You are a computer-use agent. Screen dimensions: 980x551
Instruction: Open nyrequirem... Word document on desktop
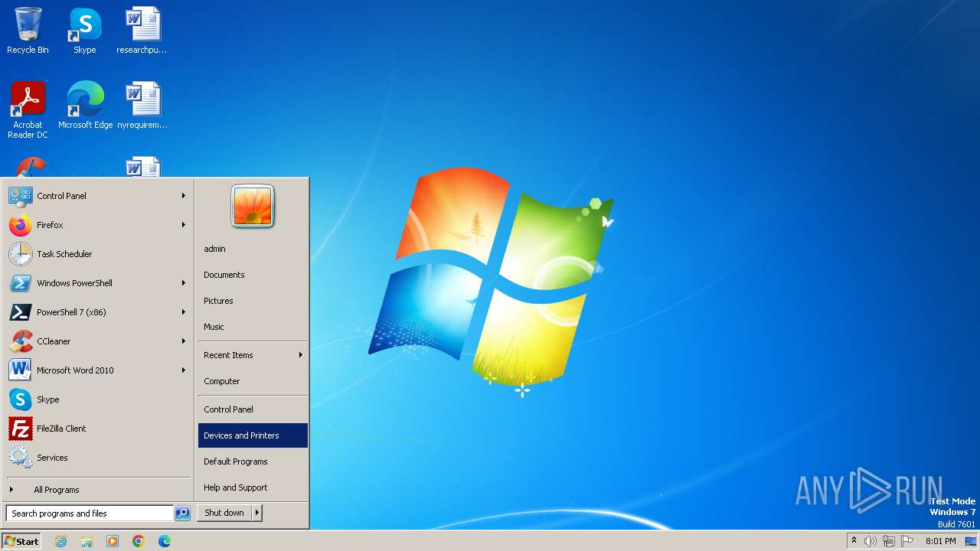[x=142, y=105]
